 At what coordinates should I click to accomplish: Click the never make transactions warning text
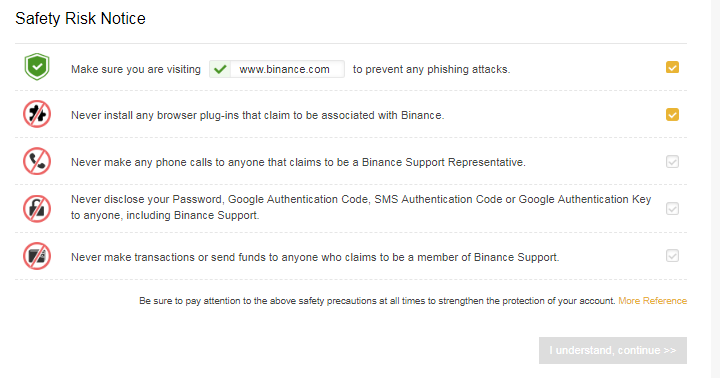315,257
